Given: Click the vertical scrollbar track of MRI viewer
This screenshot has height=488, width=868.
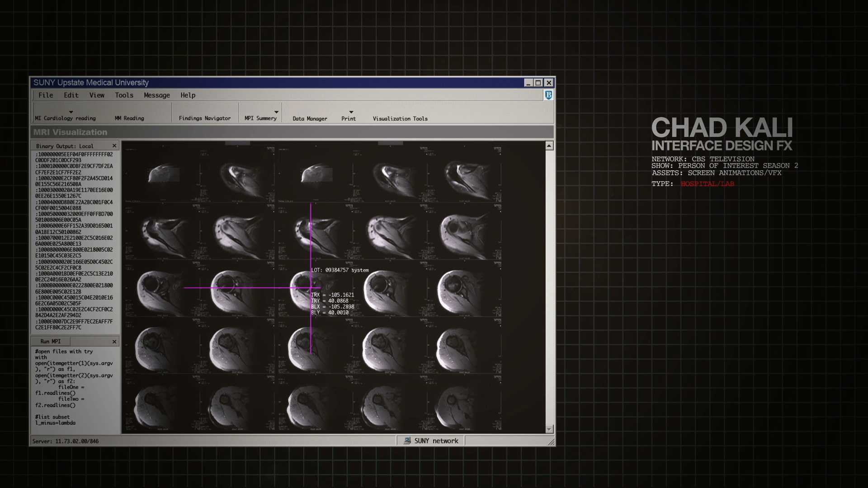Looking at the screenshot, I should (549, 289).
